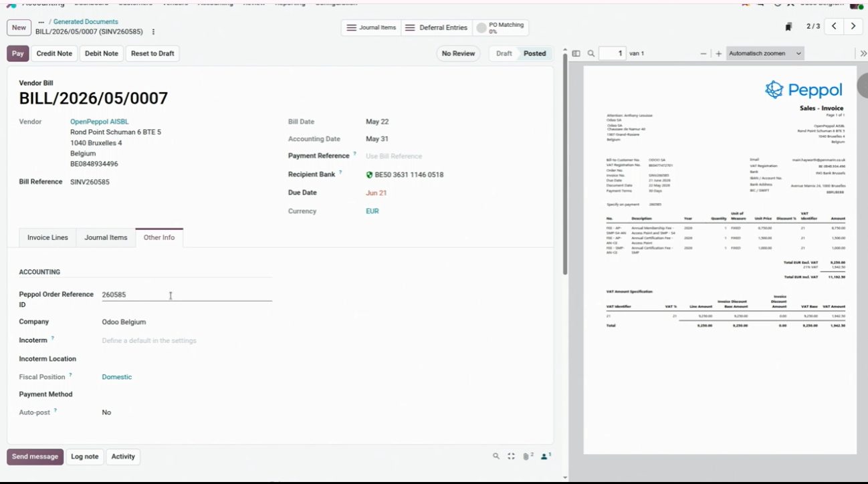
Task: Click the No Review button
Action: pos(458,53)
